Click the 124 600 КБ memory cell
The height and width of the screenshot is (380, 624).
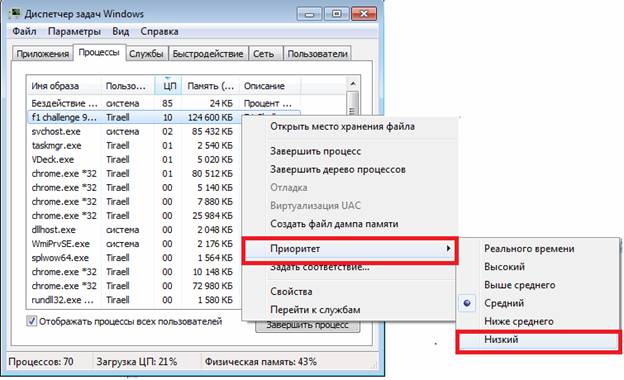[x=211, y=117]
